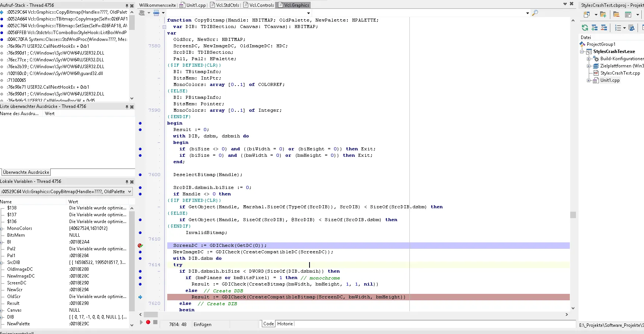Toggle breakpoint dot on InvalidBitmap line

[x=140, y=233]
